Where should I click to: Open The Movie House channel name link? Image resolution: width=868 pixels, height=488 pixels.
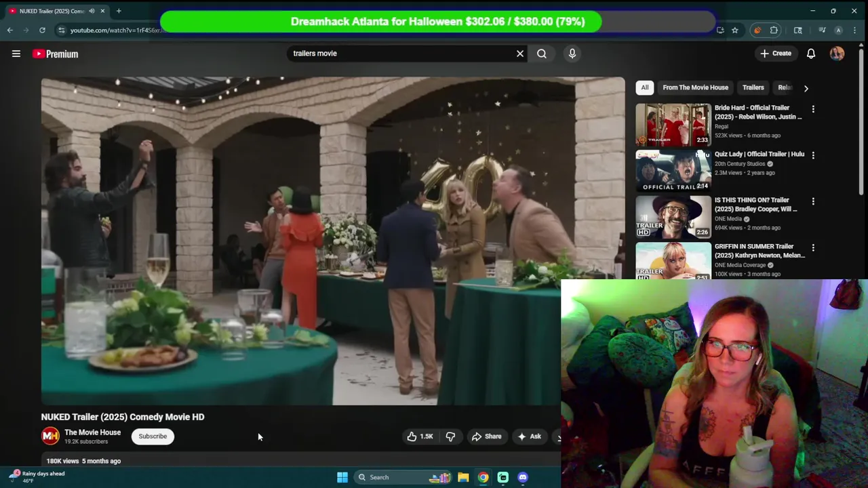[x=92, y=432]
